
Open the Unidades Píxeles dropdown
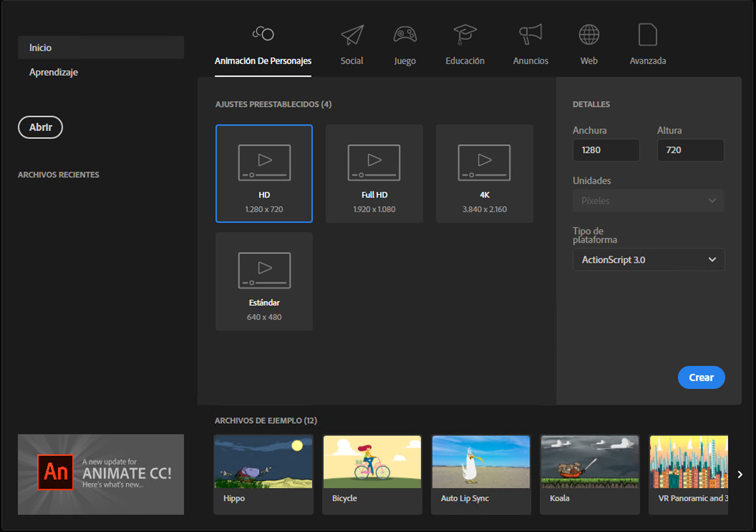(x=649, y=201)
